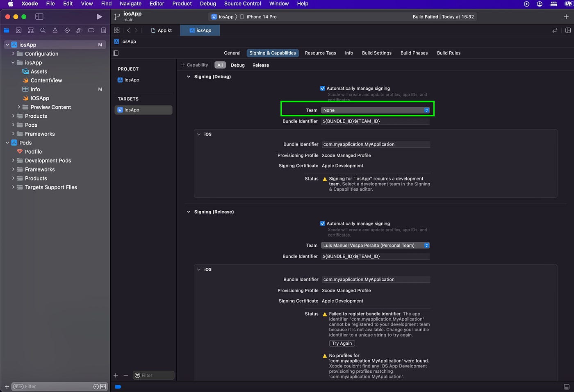The image size is (574, 392).
Task: Open the Editor menu
Action: point(157,4)
